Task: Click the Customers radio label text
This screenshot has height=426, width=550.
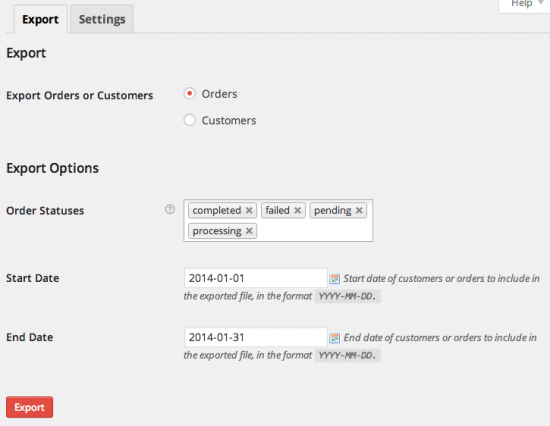Action: (229, 120)
